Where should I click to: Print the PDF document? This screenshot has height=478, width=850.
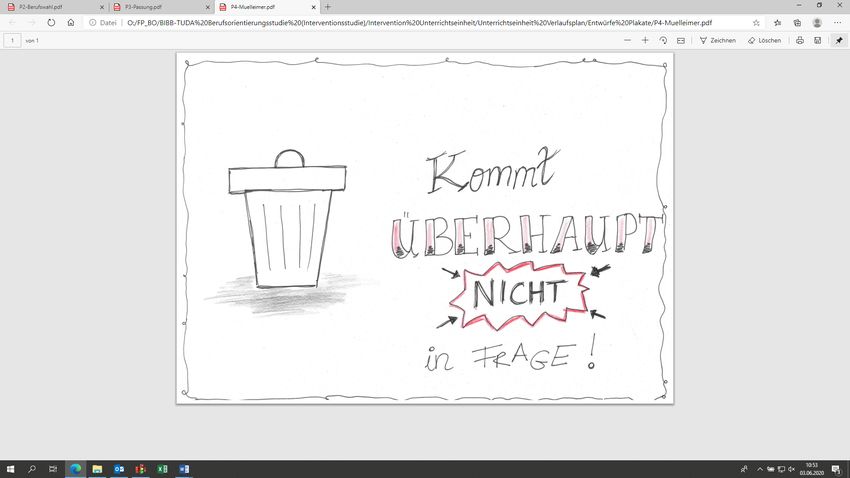click(799, 40)
